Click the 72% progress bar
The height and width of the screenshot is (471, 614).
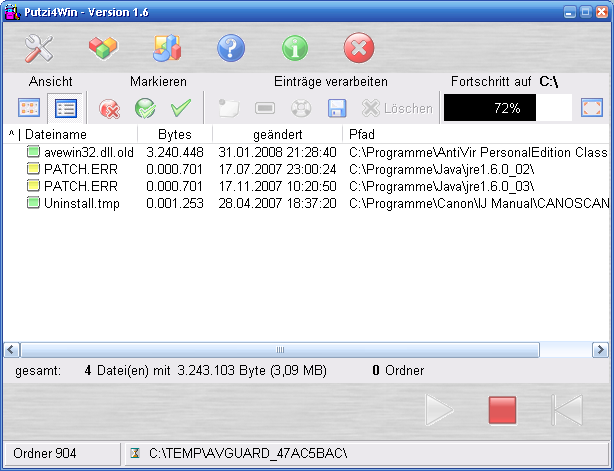click(507, 108)
